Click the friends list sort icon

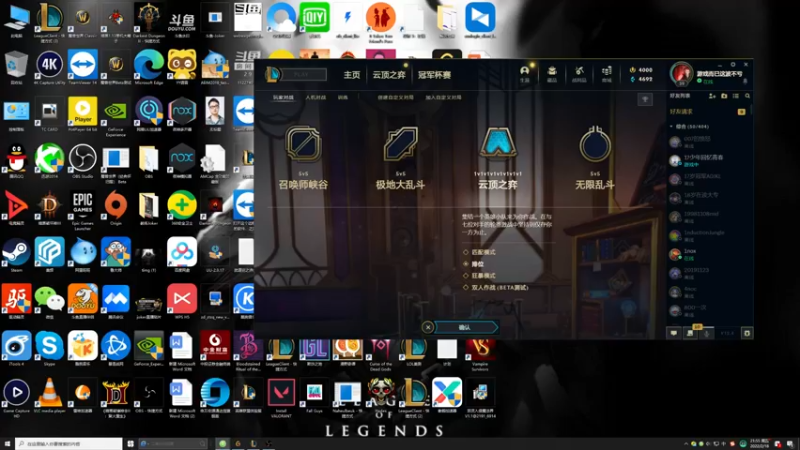736,96
